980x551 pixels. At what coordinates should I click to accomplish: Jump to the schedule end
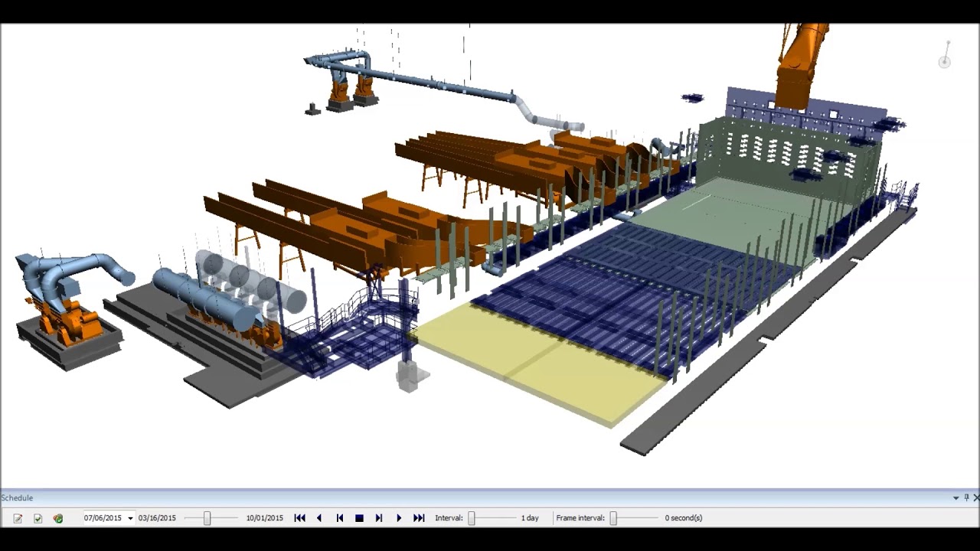(419, 518)
